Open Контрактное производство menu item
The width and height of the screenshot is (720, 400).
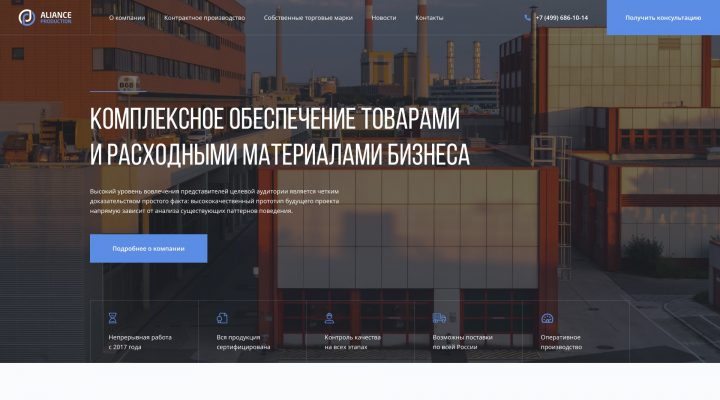coord(204,18)
